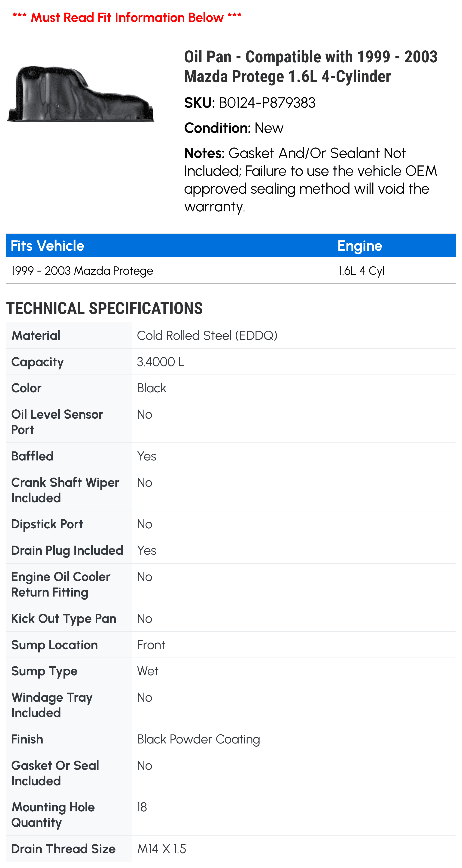Click the oil pan product image

coord(81,94)
